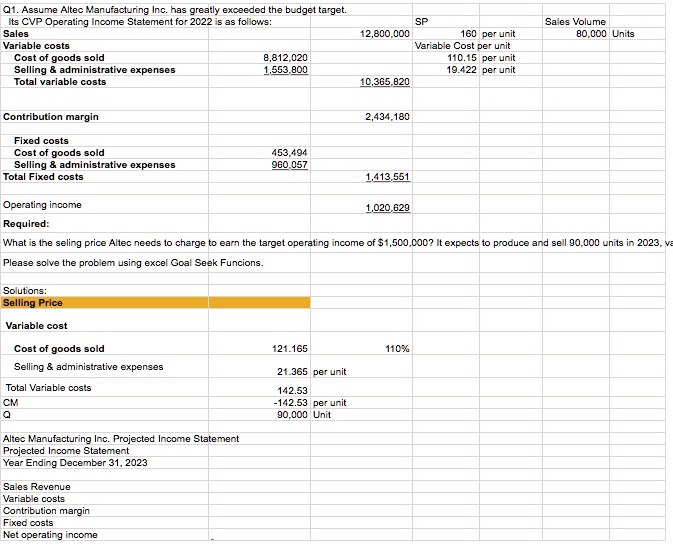The height and width of the screenshot is (552, 673).
Task: Click the 19.422 per unit cell
Action: [x=446, y=70]
